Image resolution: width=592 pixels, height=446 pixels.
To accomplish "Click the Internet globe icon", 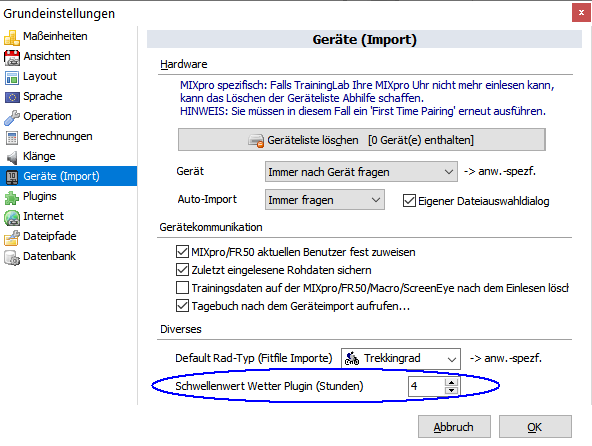I will (11, 217).
